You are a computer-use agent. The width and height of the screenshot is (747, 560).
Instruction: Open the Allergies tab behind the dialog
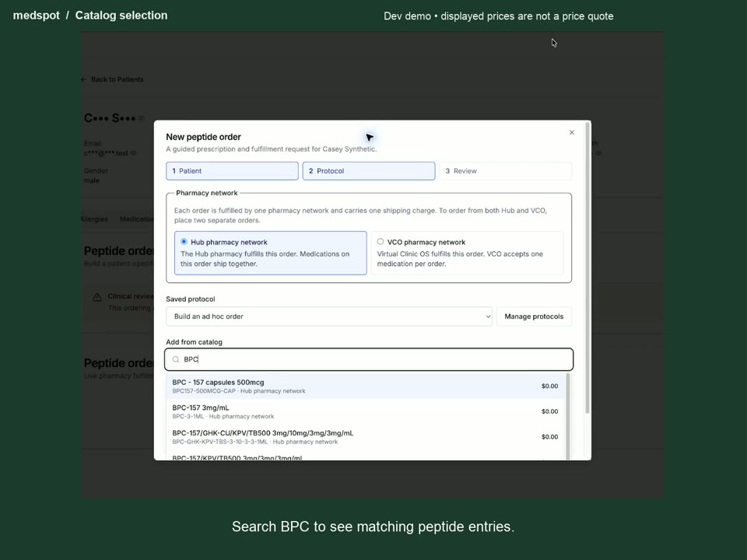pos(94,219)
